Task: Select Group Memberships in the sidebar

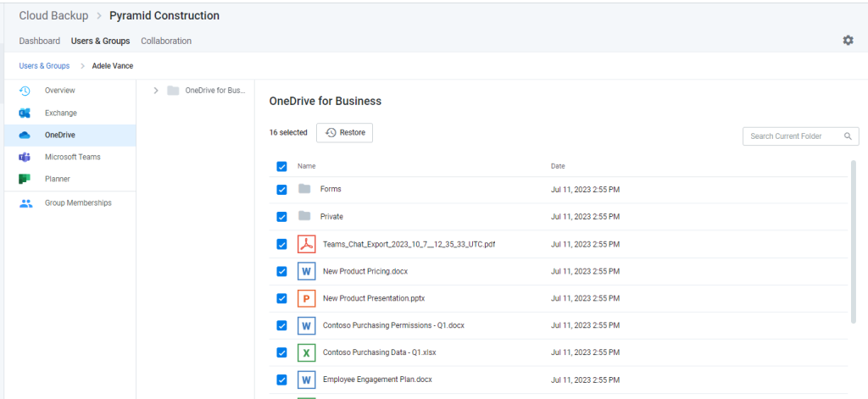Action: 70,203
